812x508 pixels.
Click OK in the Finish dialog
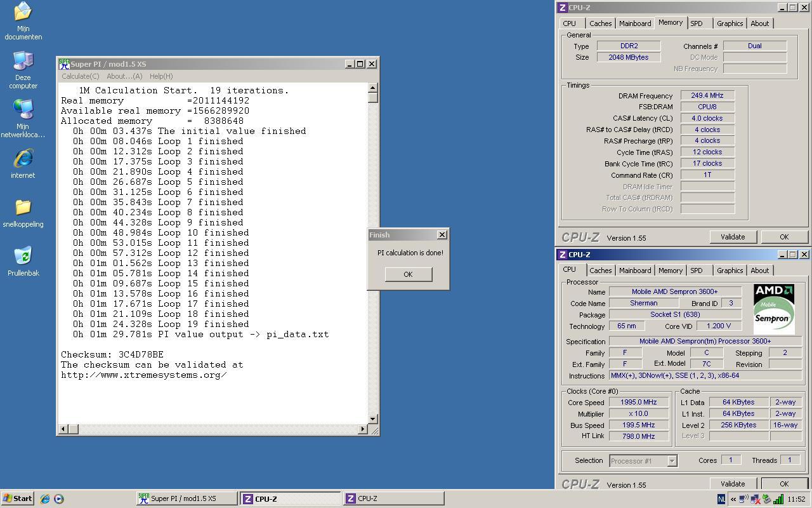[408, 274]
